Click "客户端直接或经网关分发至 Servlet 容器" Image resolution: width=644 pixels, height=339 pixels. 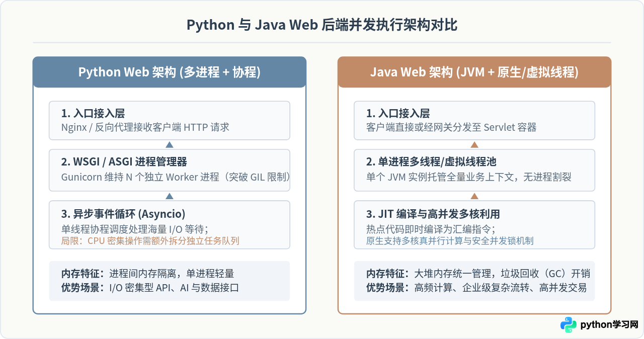451,127
